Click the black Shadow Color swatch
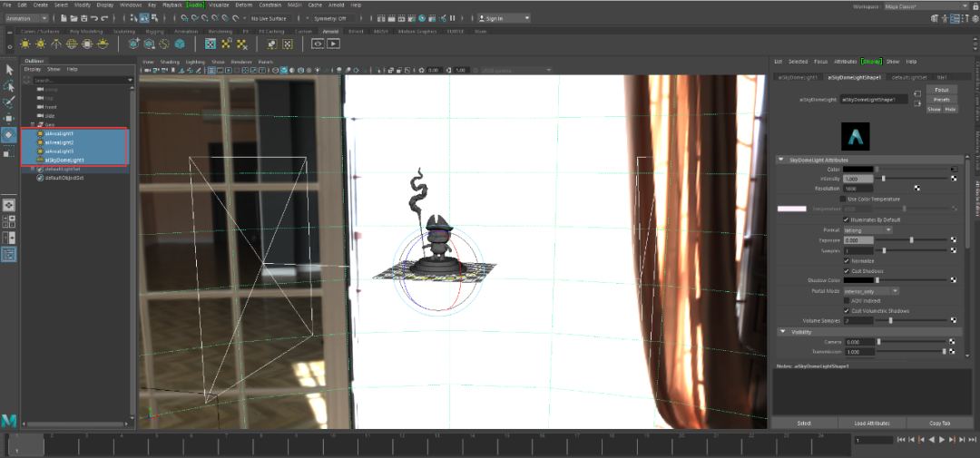This screenshot has height=458, width=980. [x=858, y=280]
